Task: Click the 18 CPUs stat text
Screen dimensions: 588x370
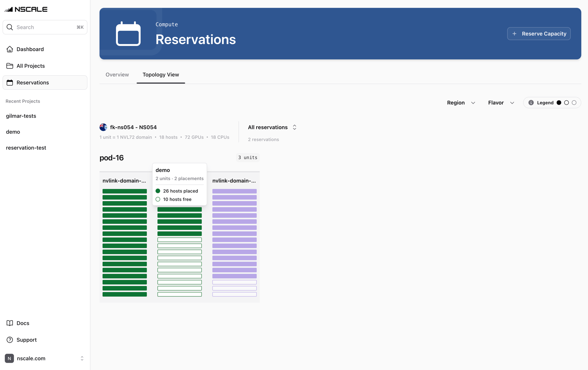Action: click(x=220, y=137)
